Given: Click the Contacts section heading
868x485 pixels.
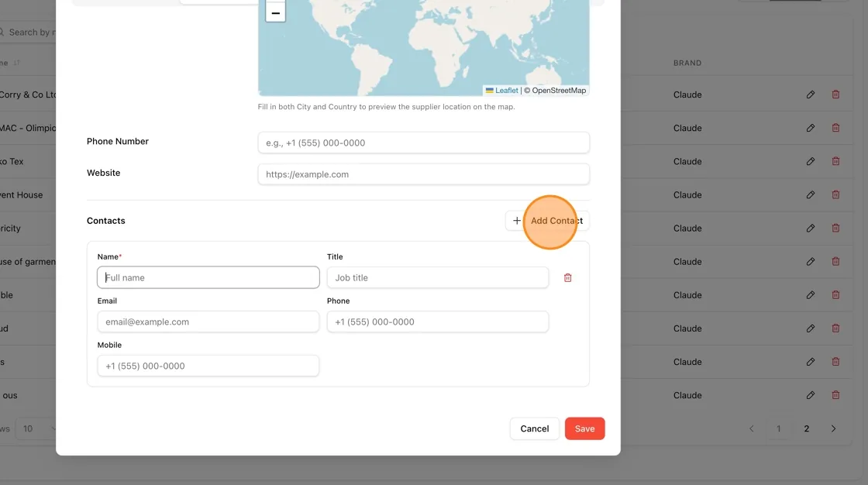Looking at the screenshot, I should pos(105,220).
